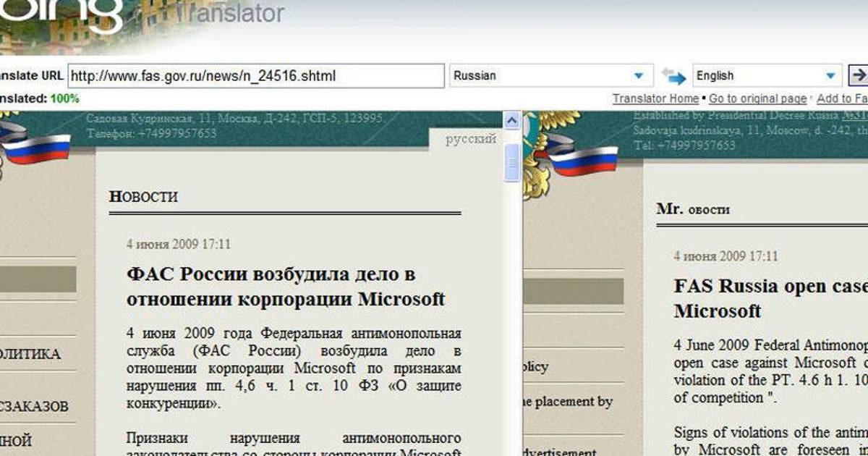Click the Russian flag emblem in left pane
The height and width of the screenshot is (456, 868).
click(36, 148)
